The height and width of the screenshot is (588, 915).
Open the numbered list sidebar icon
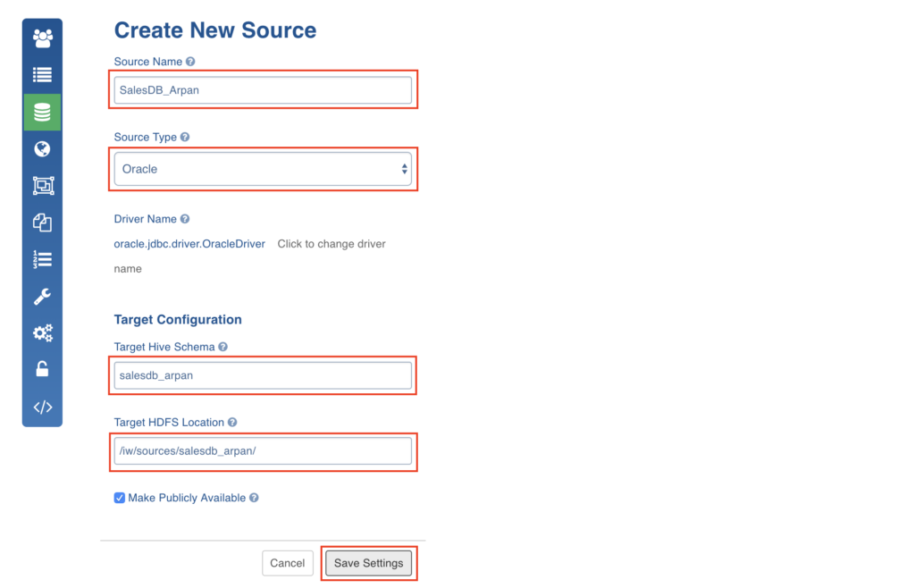[43, 259]
